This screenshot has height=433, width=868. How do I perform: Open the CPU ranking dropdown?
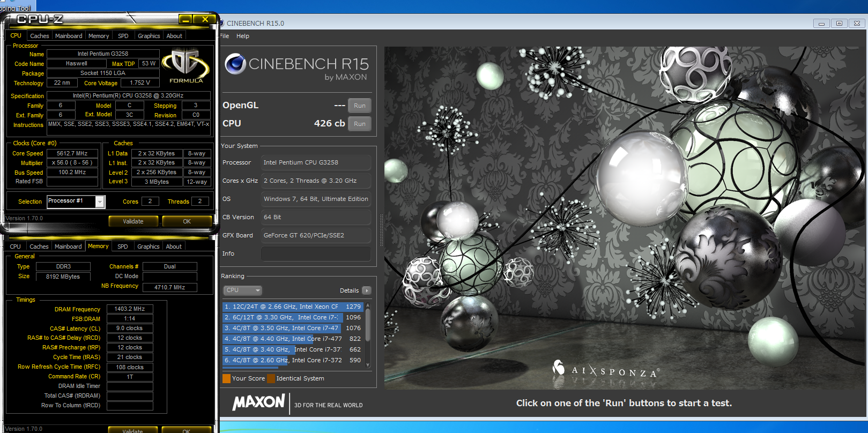tap(242, 290)
